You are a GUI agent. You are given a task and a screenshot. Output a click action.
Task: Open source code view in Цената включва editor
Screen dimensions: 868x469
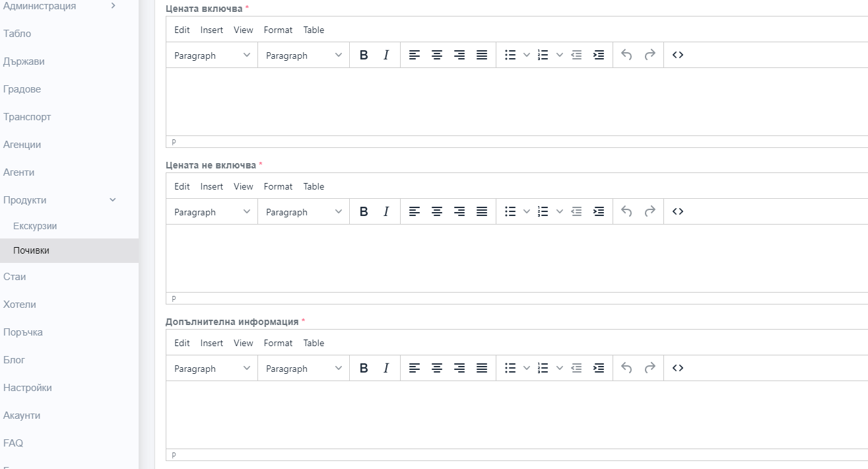[x=677, y=55]
